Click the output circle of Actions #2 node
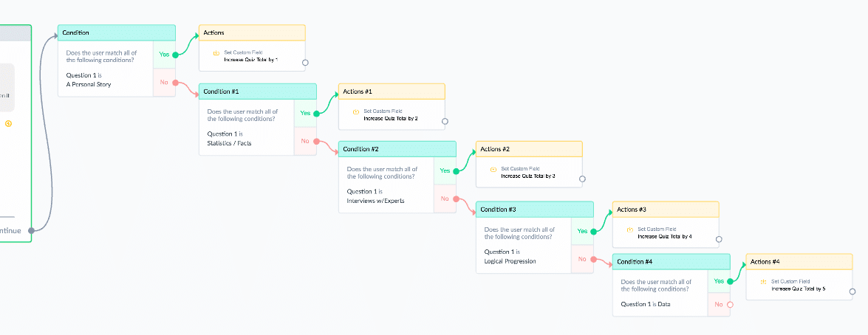 [x=582, y=179]
